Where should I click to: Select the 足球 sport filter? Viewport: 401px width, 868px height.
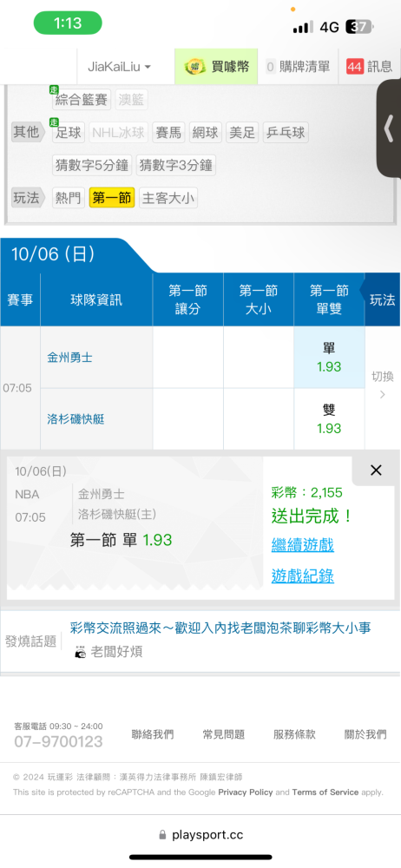[69, 133]
